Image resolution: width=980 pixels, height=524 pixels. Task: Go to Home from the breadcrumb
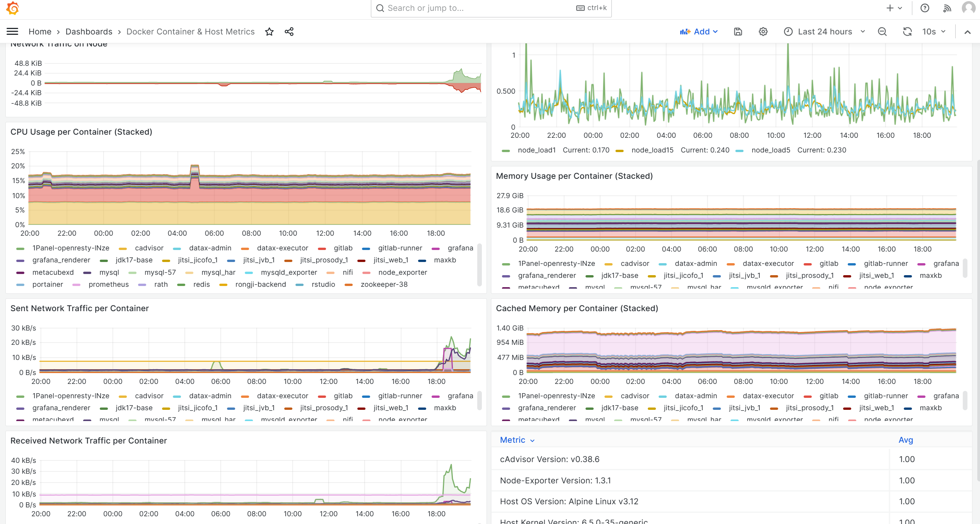click(x=40, y=31)
